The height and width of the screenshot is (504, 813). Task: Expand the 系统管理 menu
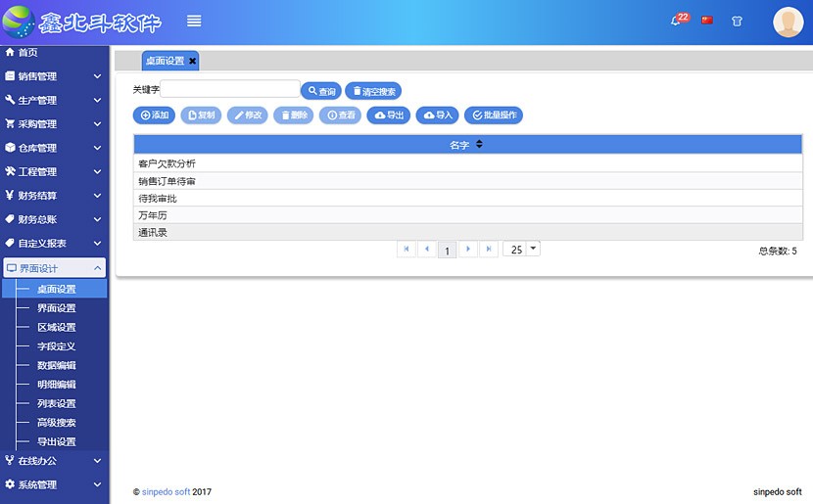[x=54, y=484]
